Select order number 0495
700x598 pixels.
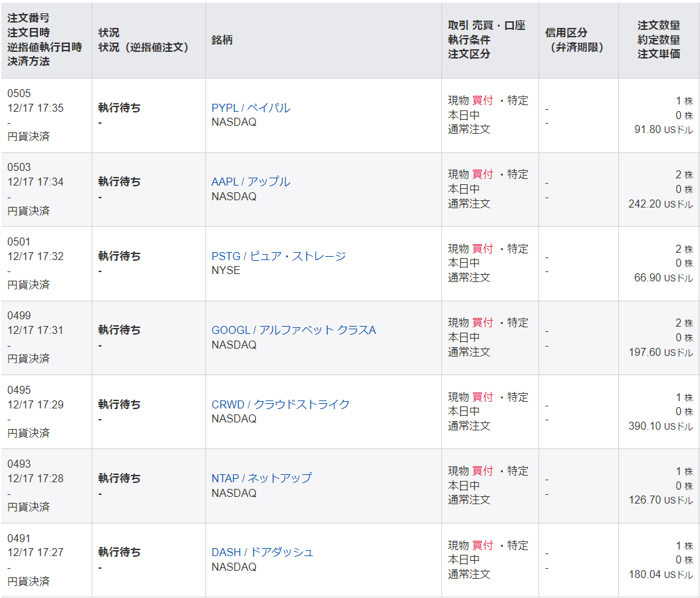pos(19,390)
